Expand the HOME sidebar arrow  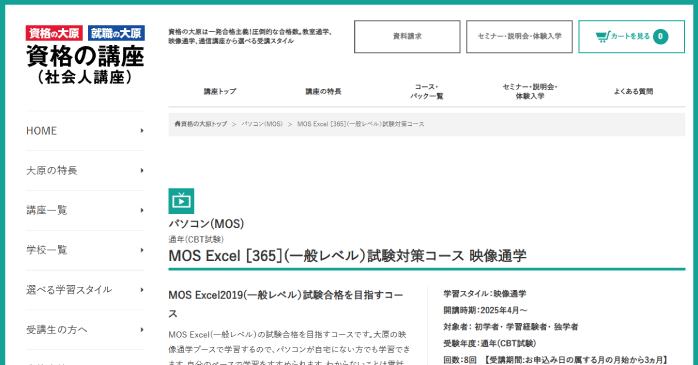coord(142,131)
